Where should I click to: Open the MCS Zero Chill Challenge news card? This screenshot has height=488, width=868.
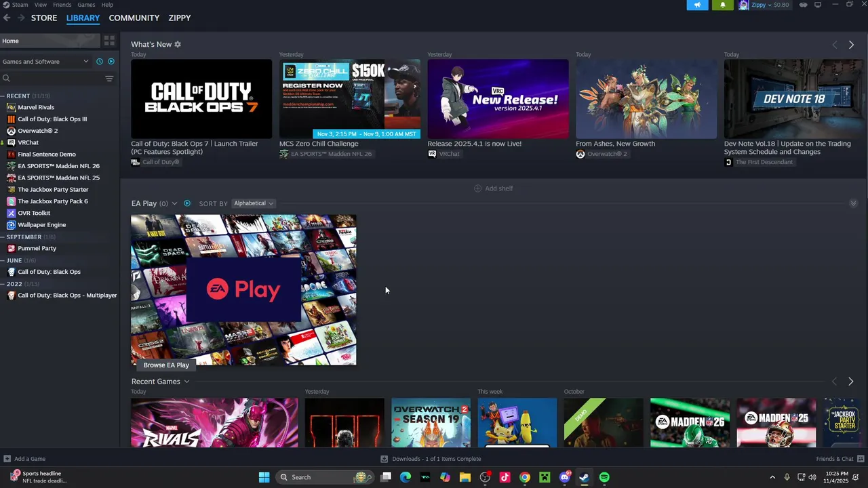click(x=350, y=99)
